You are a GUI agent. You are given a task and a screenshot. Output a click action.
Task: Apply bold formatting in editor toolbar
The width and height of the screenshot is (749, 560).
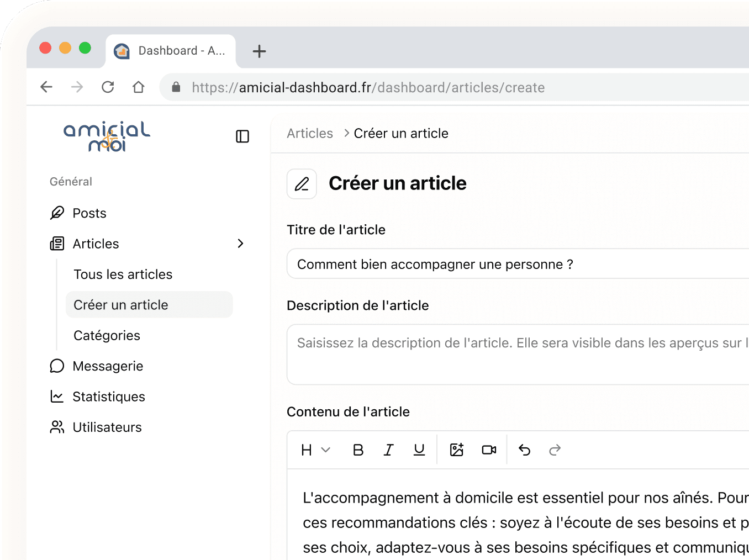(358, 450)
